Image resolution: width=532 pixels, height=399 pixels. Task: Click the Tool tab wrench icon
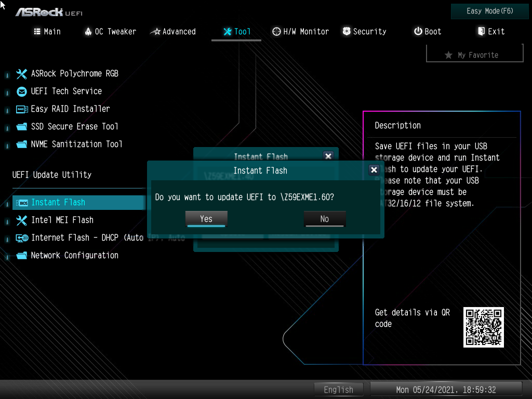[x=228, y=32]
